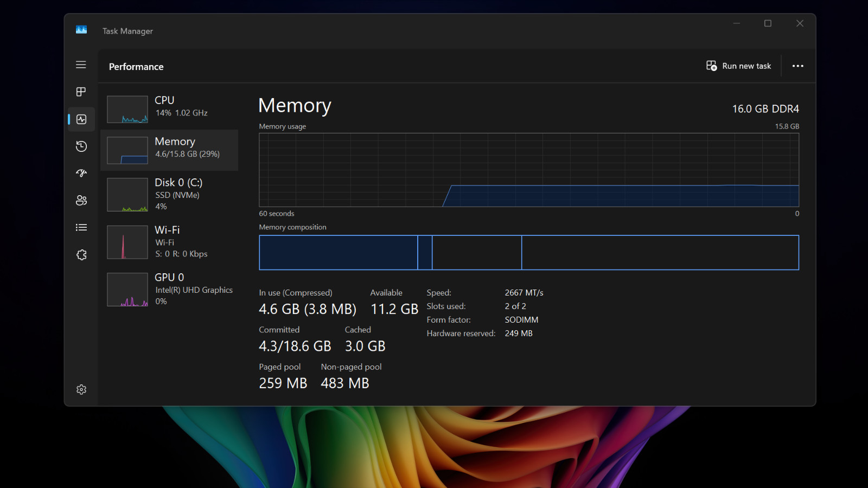
Task: Click the Wi-Fi mini graph thumbnail
Action: (127, 242)
